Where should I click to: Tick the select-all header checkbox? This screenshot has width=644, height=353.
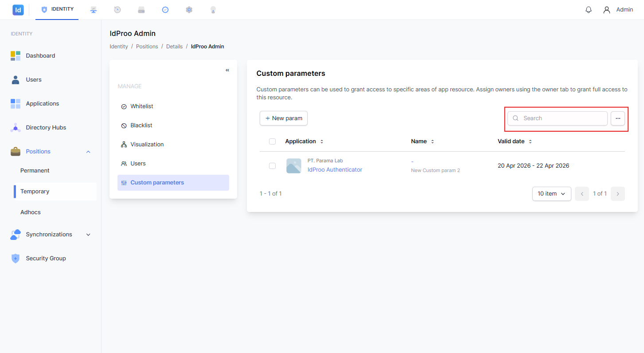(273, 141)
